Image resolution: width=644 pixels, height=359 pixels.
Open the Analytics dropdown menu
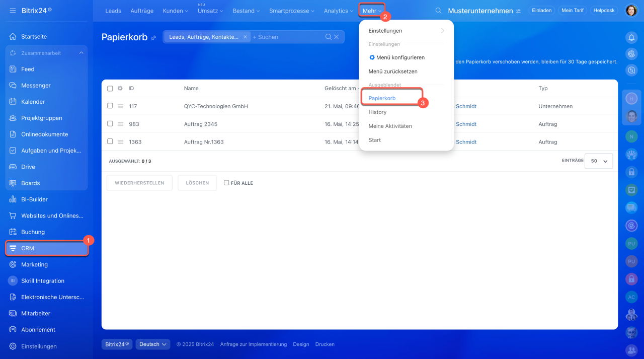pyautogui.click(x=339, y=11)
